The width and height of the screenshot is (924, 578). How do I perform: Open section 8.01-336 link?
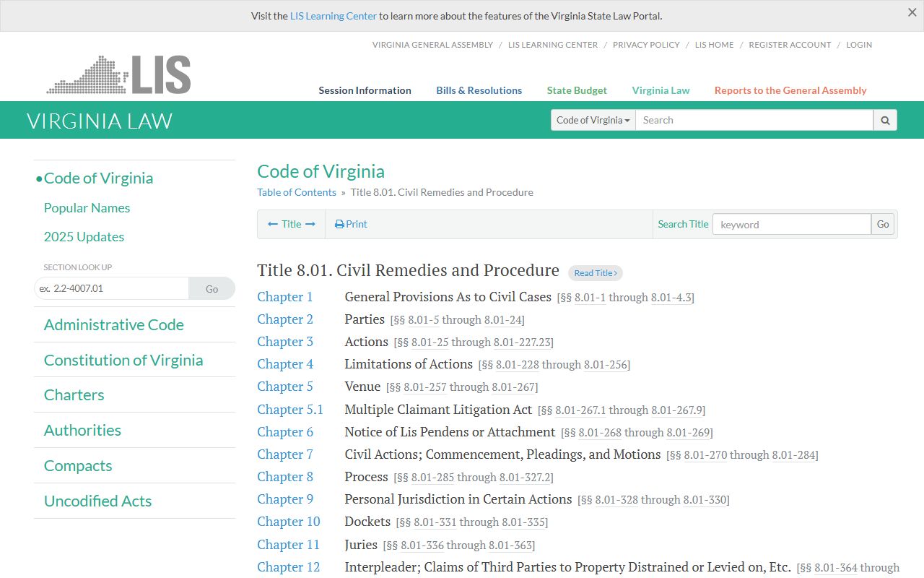422,545
